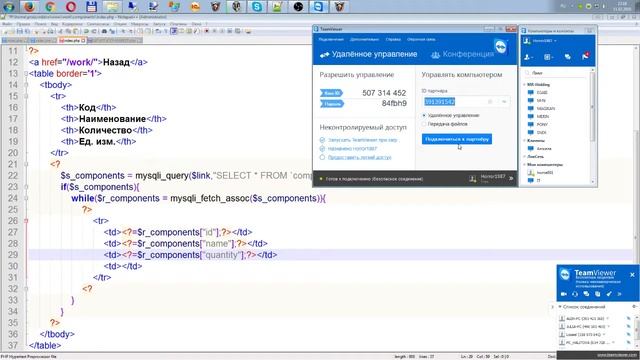Open TeamViewer 'Подключение' menu
The width and height of the screenshot is (640, 360).
tap(331, 39)
